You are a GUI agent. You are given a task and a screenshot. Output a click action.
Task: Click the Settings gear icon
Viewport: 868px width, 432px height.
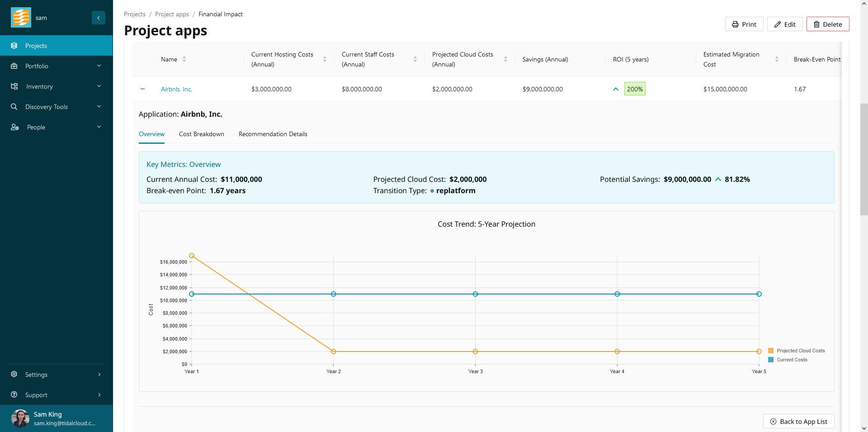point(14,375)
